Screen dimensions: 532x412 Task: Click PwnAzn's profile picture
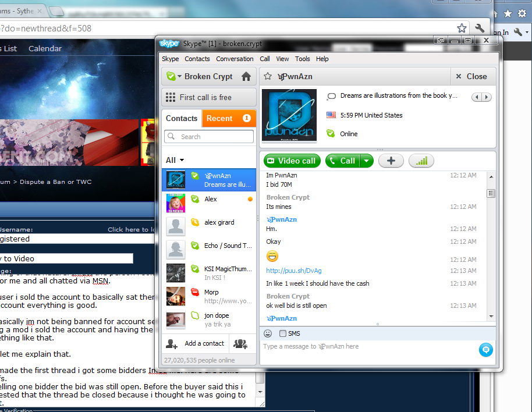click(289, 115)
